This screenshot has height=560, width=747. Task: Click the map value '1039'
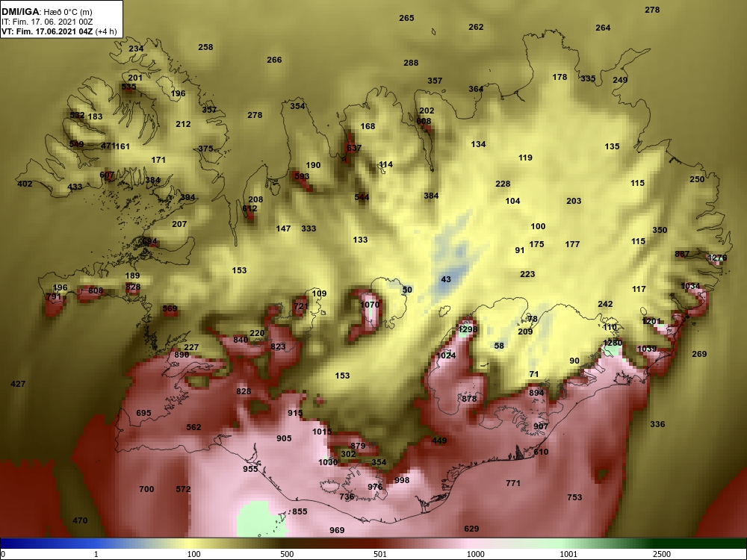(x=647, y=349)
